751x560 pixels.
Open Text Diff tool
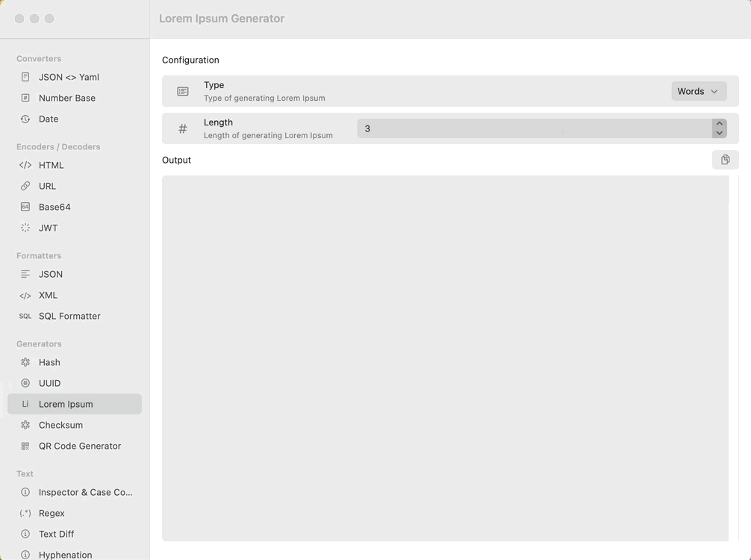tap(75, 534)
